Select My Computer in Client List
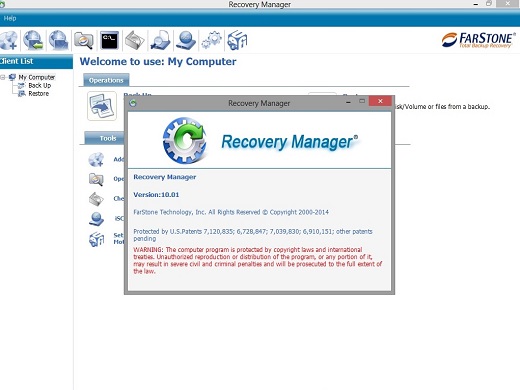 (x=37, y=77)
